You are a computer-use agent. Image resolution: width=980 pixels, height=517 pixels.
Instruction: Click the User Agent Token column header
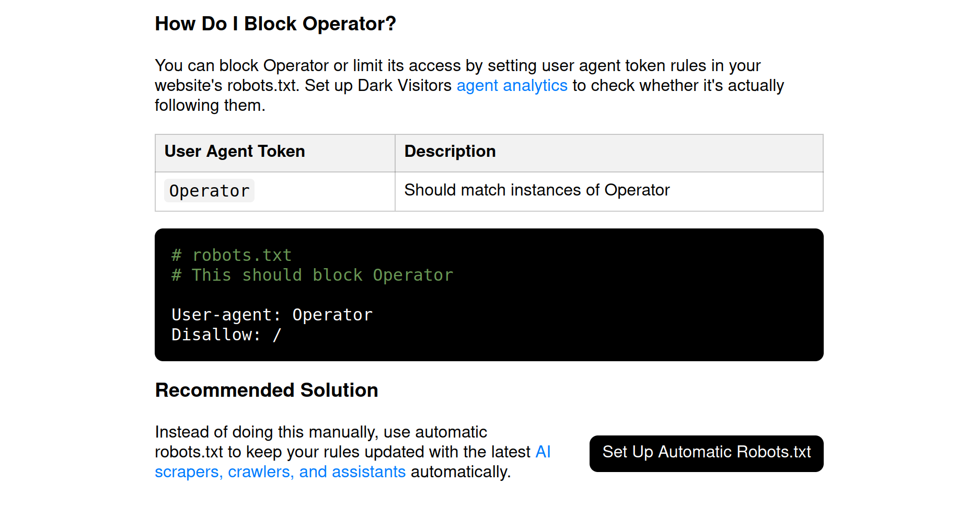click(x=234, y=152)
